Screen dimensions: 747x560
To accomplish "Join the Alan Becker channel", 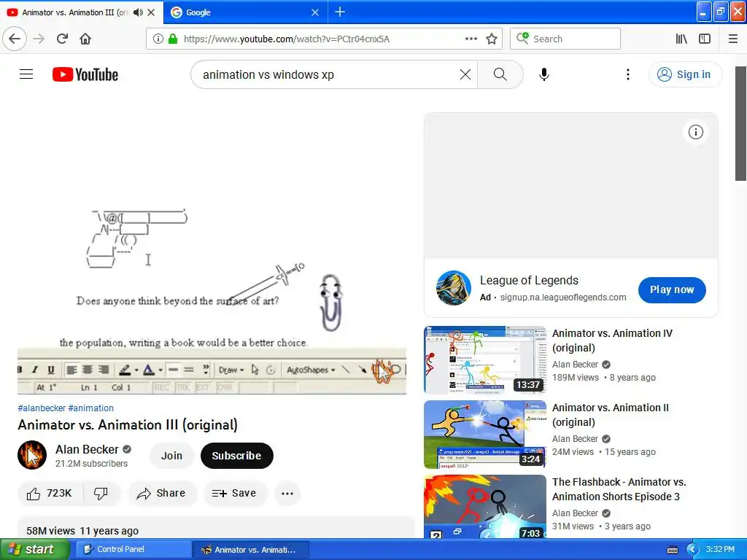I will pyautogui.click(x=171, y=456).
